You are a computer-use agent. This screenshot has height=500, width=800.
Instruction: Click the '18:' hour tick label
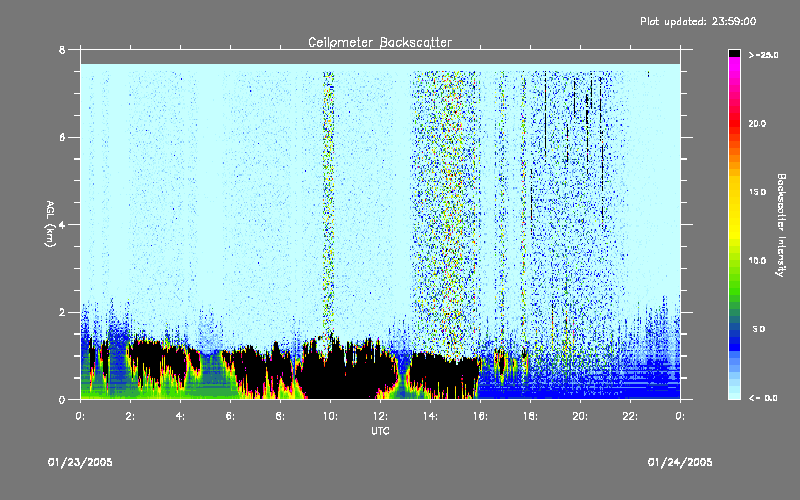[530, 416]
